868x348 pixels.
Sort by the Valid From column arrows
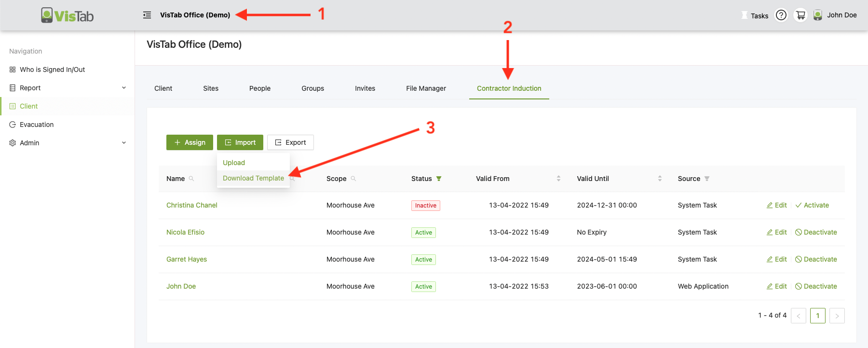pos(558,179)
